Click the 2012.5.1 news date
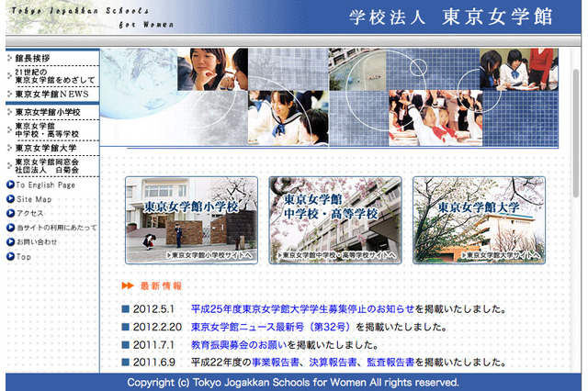Viewport: 588px width, 391px height. click(x=153, y=309)
